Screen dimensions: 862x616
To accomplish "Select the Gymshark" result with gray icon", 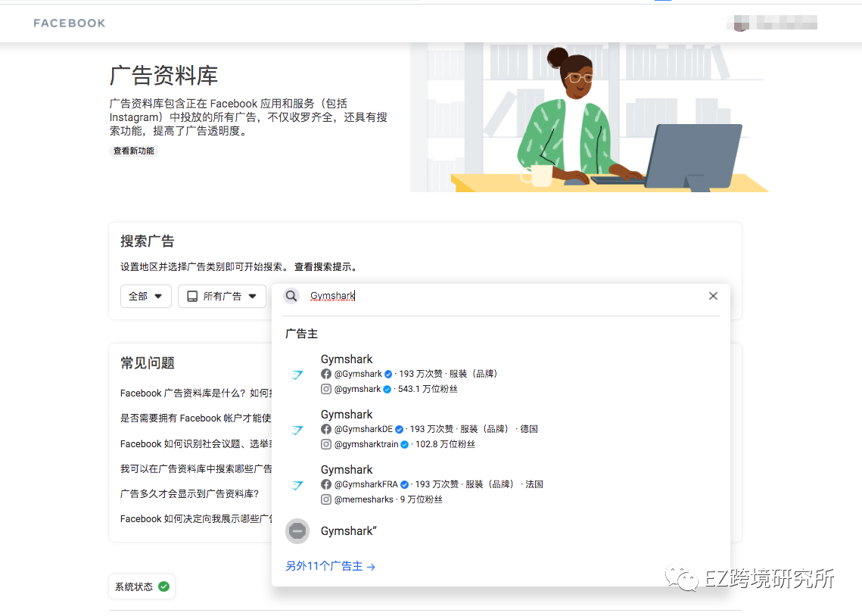I will click(500, 531).
